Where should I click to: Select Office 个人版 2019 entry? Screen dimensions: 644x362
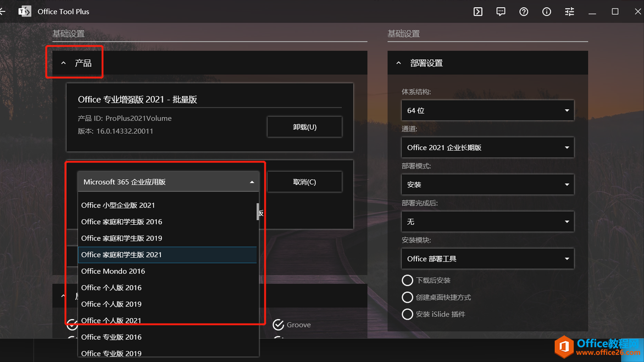point(167,304)
